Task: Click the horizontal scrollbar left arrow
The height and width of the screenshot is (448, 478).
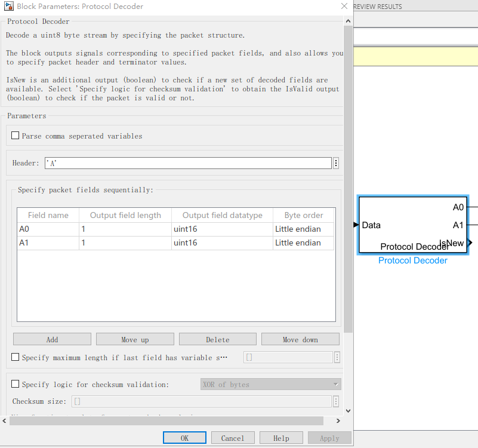Action: pyautogui.click(x=4, y=421)
